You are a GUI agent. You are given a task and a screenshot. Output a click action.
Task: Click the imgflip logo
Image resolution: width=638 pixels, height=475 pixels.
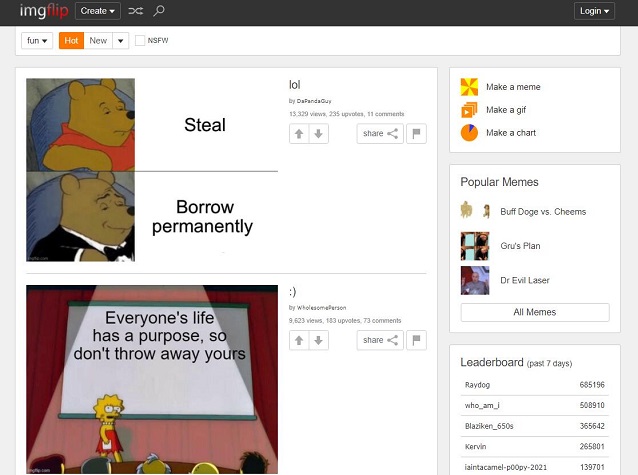click(44, 11)
